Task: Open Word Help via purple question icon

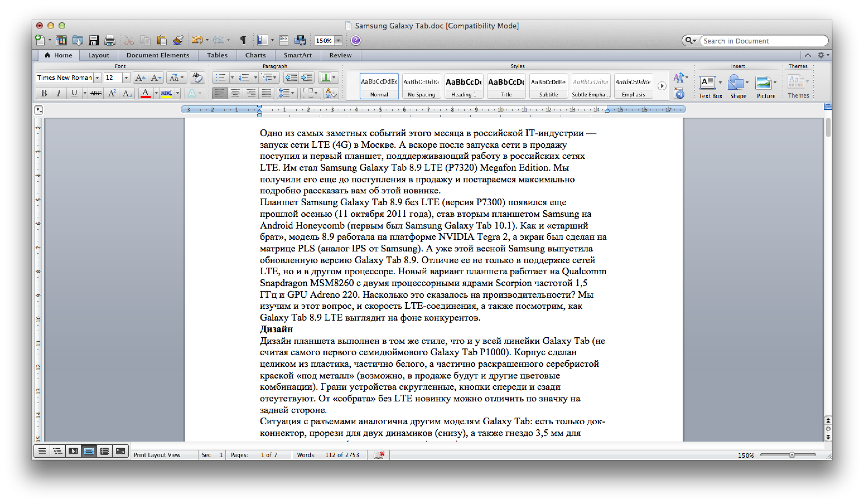Action: coord(356,40)
